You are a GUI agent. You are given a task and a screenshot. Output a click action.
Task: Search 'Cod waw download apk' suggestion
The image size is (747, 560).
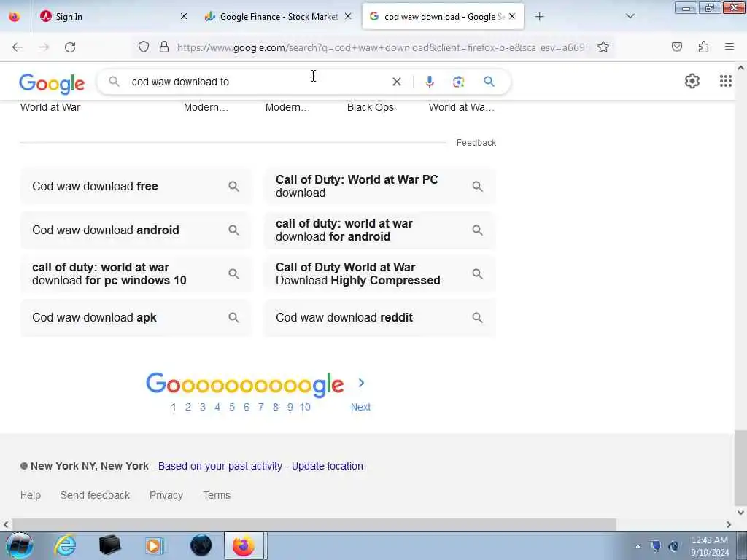(136, 318)
